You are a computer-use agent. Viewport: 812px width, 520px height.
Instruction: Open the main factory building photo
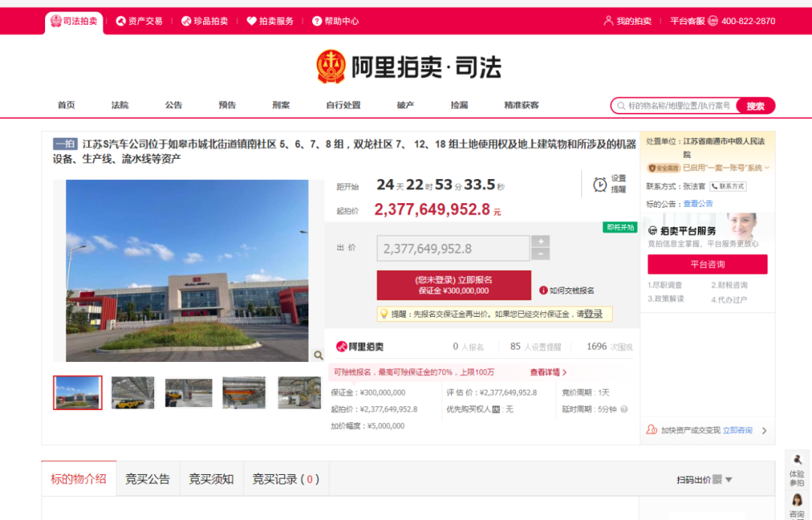[x=187, y=271]
